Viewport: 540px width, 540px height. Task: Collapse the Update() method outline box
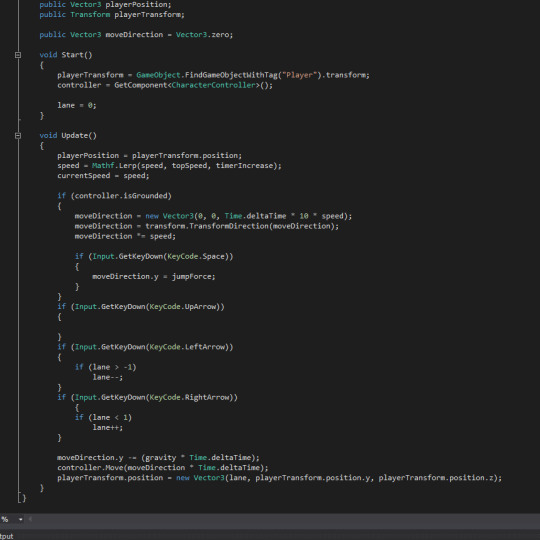(18, 136)
